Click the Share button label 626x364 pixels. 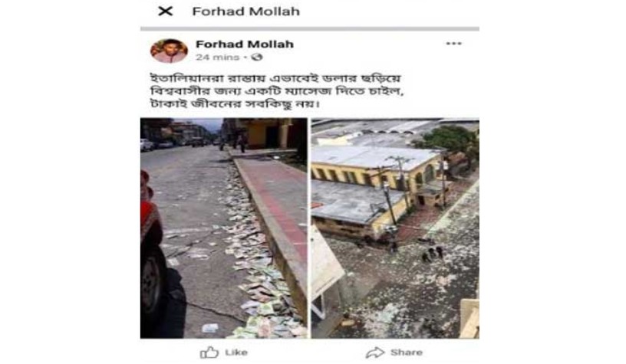point(407,353)
